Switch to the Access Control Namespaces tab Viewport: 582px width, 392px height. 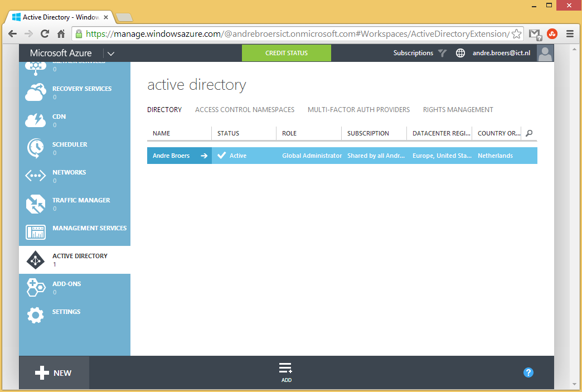point(245,109)
